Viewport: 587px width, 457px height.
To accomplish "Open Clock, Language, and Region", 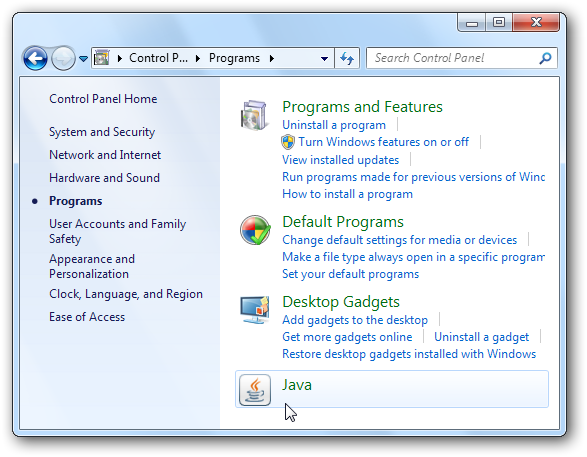I will [x=126, y=294].
